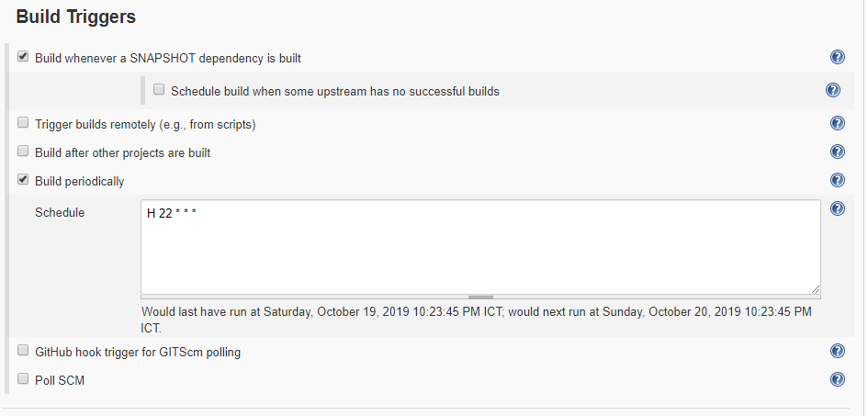Click the Schedule text area corner resize grip
Screen dimensions: 868x416
pyautogui.click(x=815, y=288)
